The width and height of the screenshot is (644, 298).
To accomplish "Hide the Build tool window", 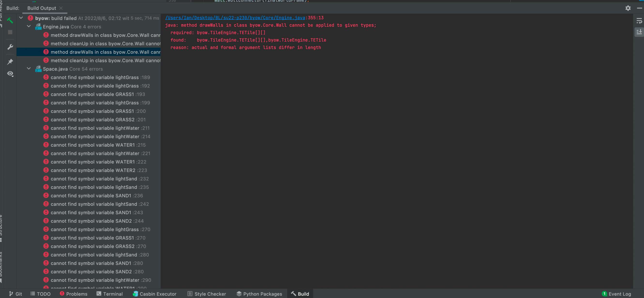I will click(639, 8).
